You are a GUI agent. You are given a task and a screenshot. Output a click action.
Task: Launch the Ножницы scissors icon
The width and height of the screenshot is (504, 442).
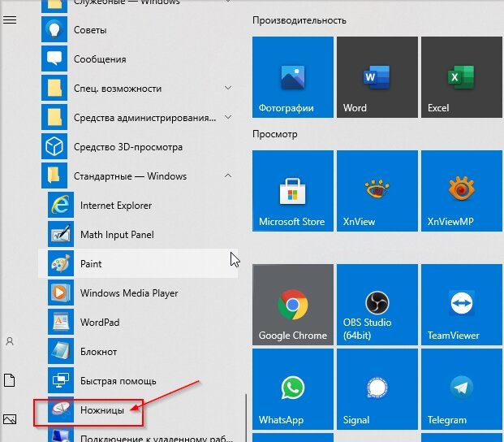61,410
